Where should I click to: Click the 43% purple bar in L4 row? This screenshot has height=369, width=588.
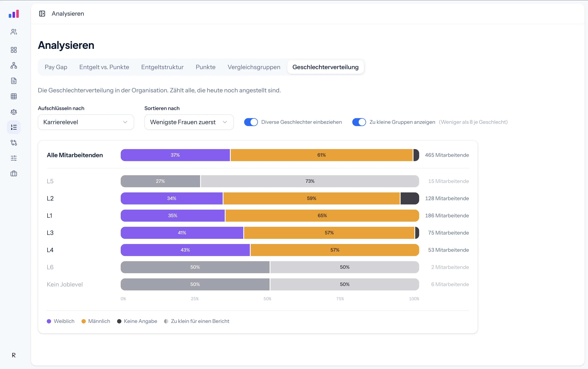coord(185,250)
